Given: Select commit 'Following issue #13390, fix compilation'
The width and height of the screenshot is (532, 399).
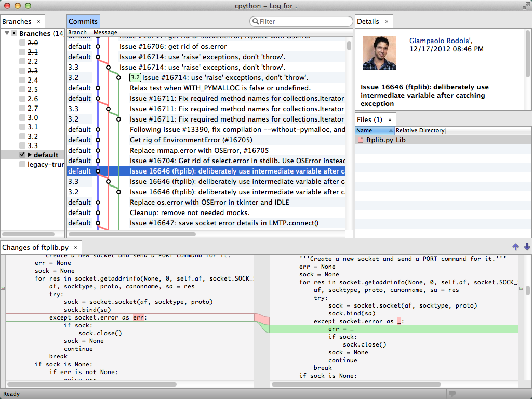Looking at the screenshot, I should 206,129.
